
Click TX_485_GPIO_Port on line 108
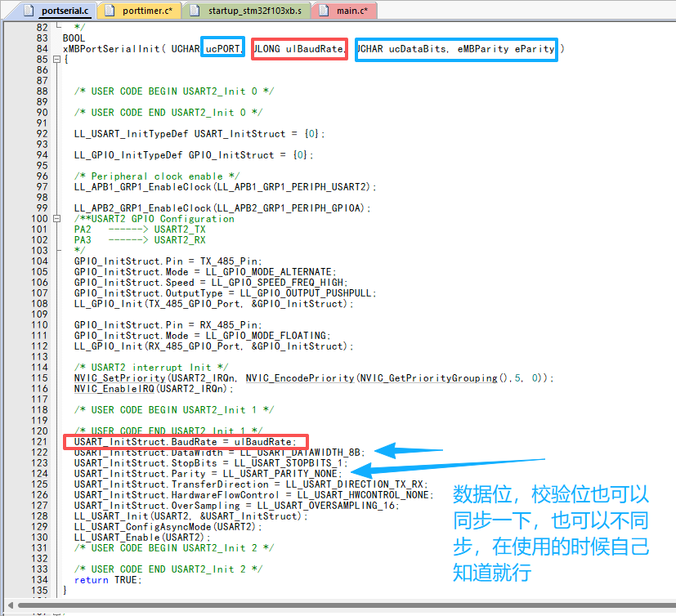(195, 304)
